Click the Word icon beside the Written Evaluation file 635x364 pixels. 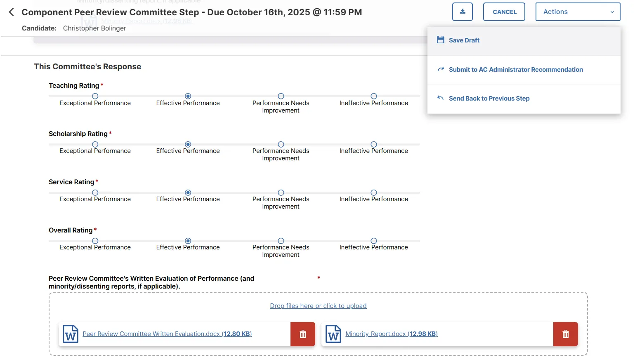click(70, 334)
